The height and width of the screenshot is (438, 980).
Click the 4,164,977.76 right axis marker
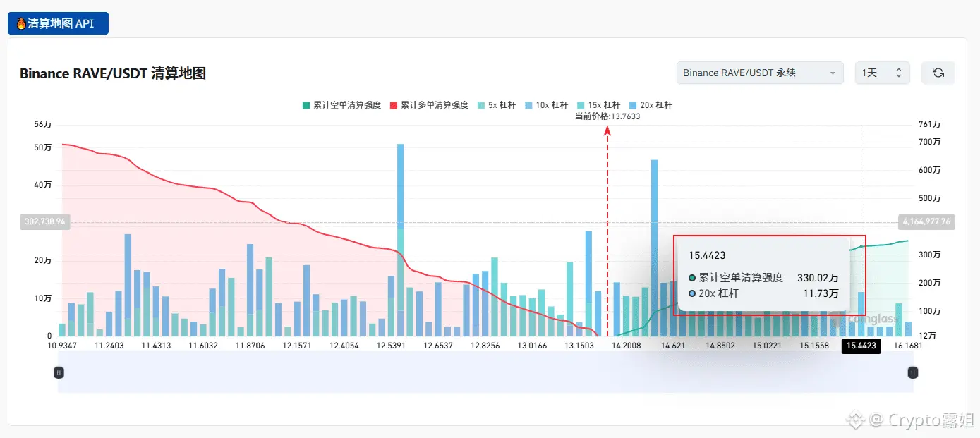[x=926, y=221]
